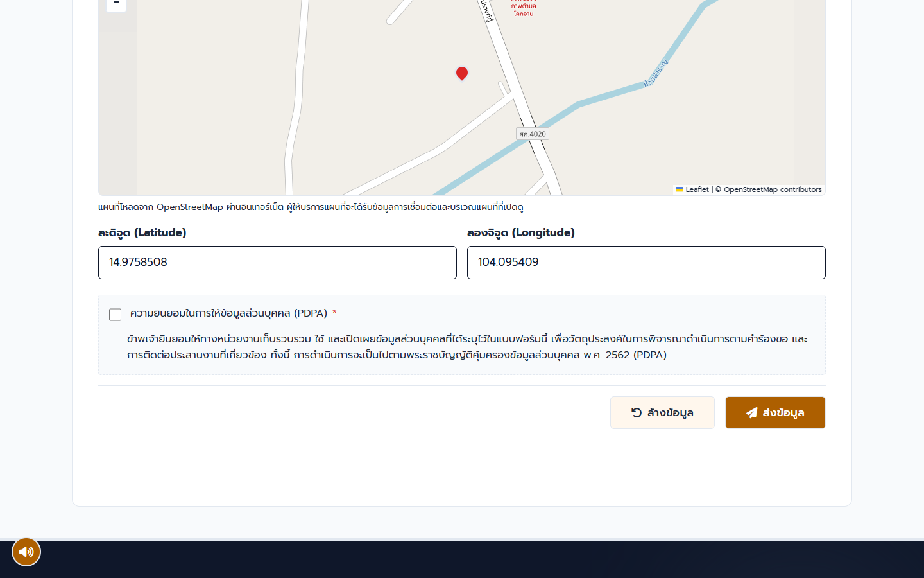This screenshot has width=924, height=578.
Task: Click the ส่งข้อมูล submit button
Action: [x=775, y=412]
